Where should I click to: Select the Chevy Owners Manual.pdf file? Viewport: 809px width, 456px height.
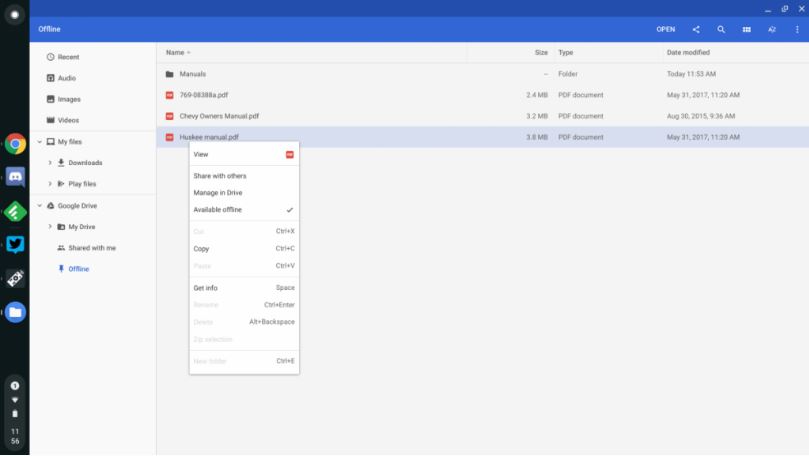[x=219, y=116]
